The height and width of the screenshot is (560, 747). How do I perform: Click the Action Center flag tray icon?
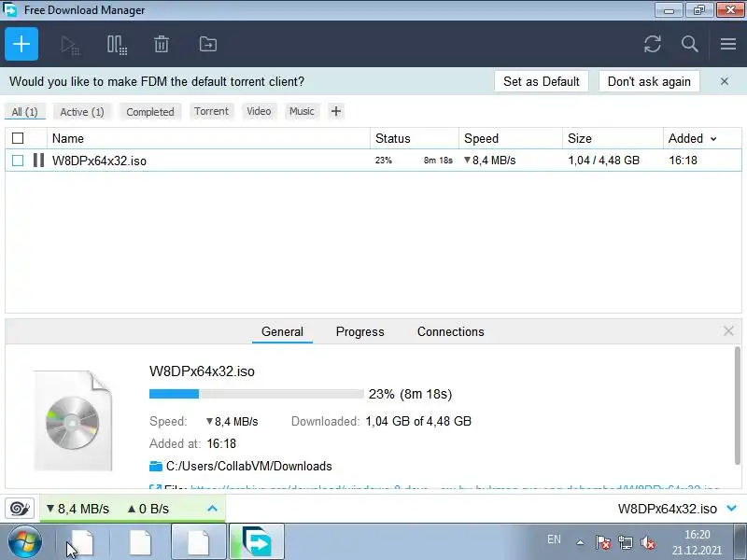click(x=602, y=542)
